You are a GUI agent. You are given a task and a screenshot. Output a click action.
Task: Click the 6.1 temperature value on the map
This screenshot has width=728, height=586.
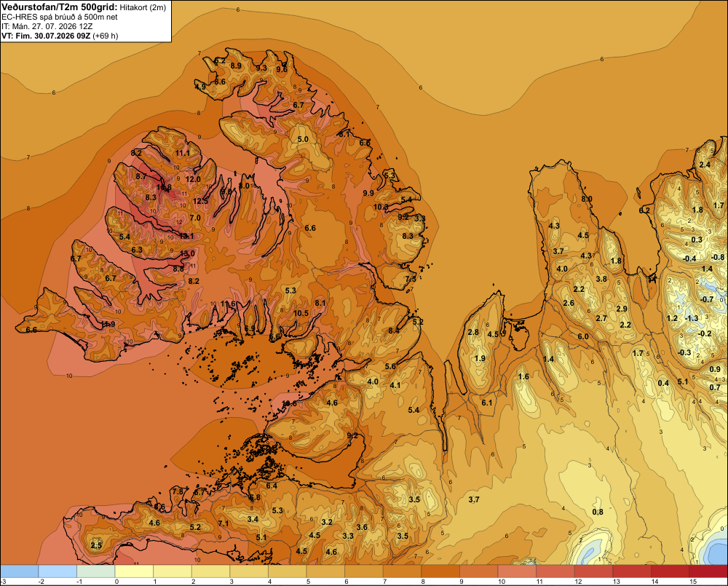486,403
